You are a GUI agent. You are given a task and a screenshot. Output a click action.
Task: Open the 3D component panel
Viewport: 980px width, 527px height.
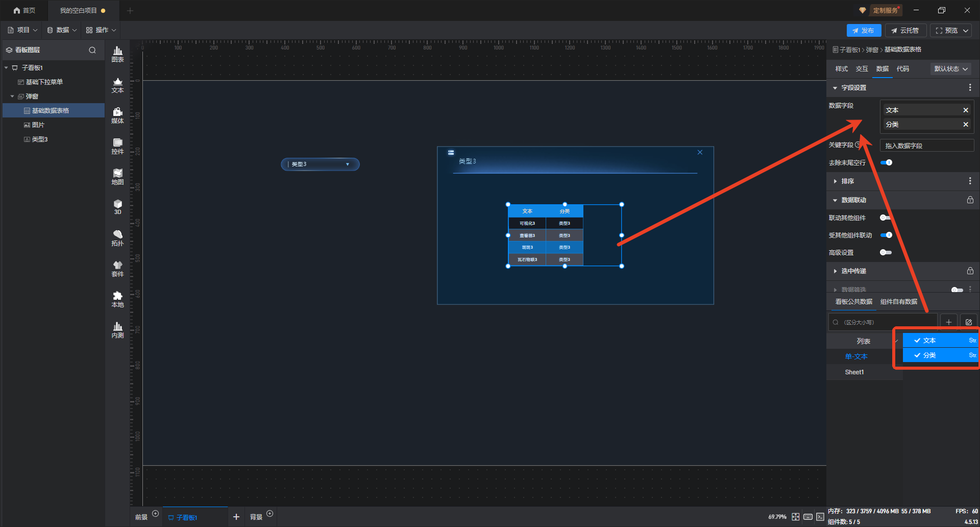click(x=117, y=207)
